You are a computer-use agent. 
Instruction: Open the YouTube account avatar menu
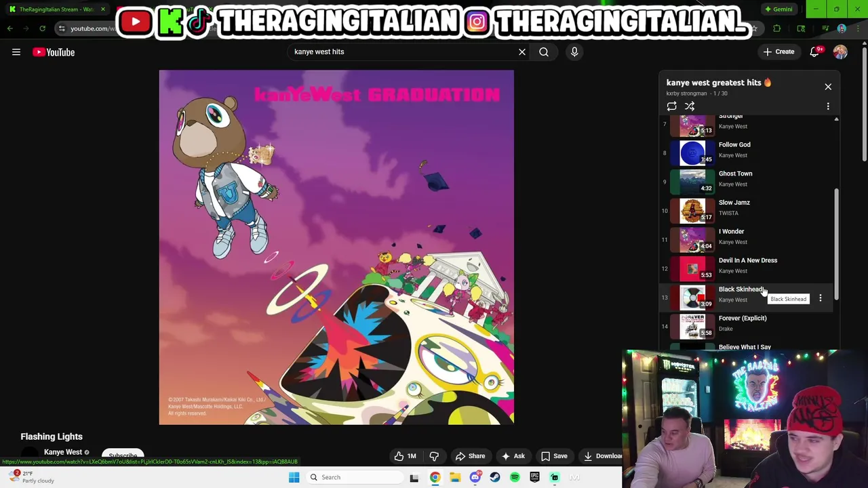coord(840,52)
